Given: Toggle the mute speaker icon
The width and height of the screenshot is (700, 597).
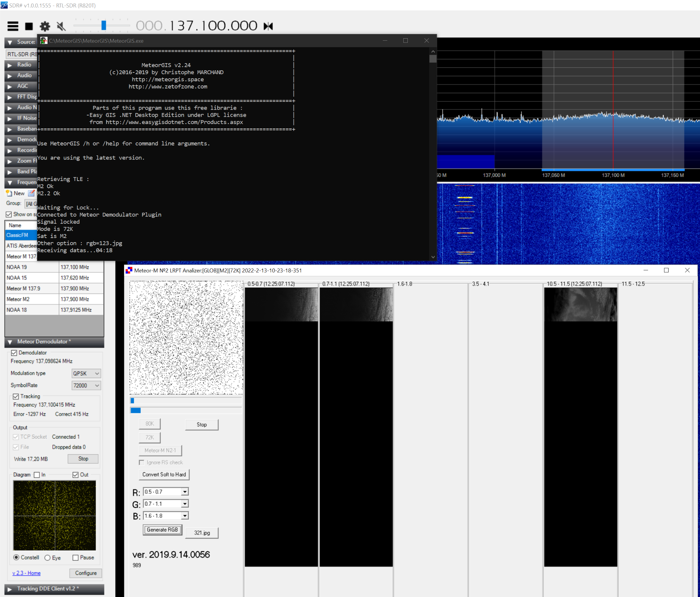Looking at the screenshot, I should [x=61, y=26].
